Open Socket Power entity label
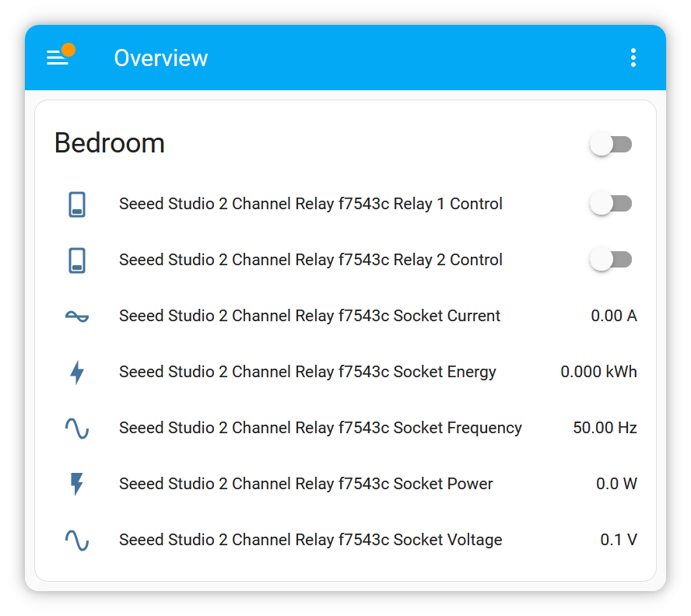Screen dimensions: 691x616 (x=306, y=484)
